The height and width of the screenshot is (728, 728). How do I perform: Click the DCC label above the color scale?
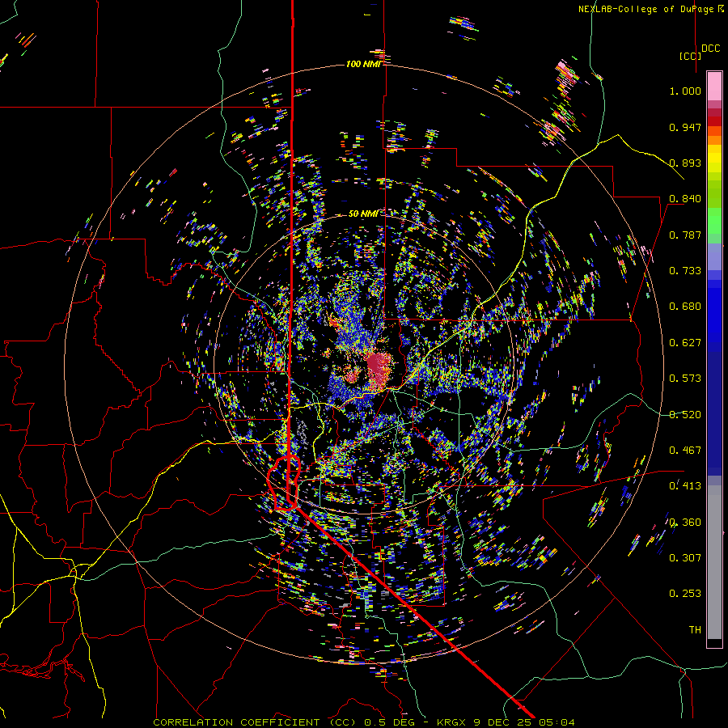coord(710,49)
